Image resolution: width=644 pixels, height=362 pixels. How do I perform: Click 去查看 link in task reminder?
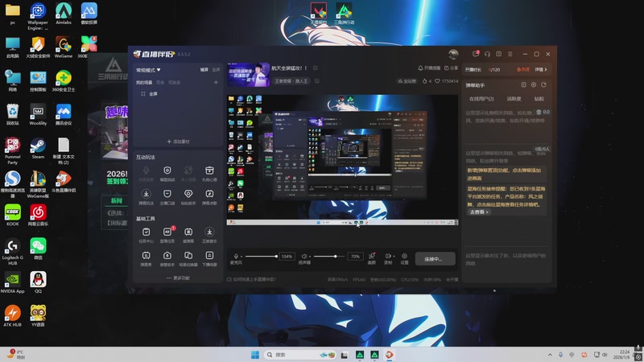pyautogui.click(x=479, y=212)
